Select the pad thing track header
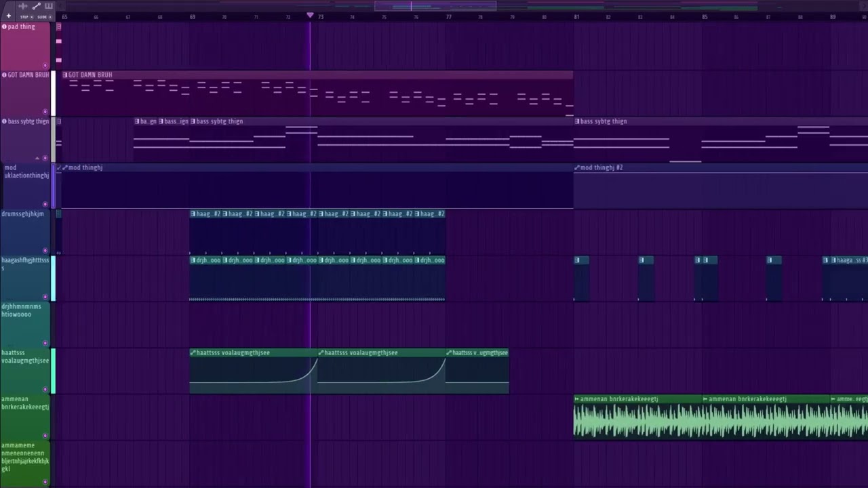The image size is (868, 488). coord(25,46)
